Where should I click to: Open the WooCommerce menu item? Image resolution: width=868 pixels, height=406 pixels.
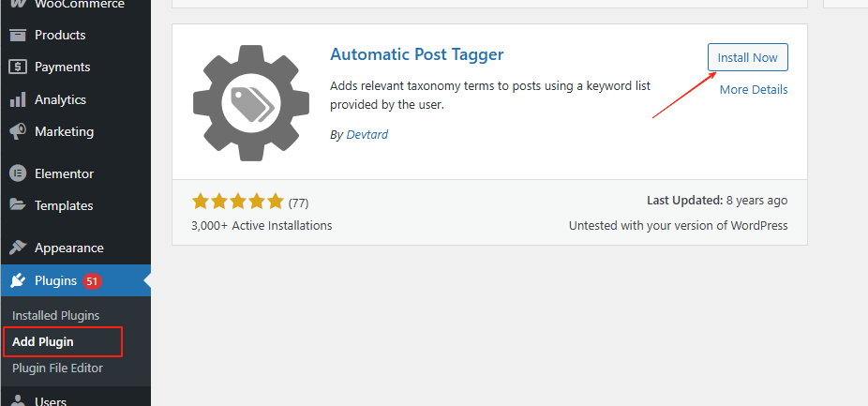coord(79,5)
